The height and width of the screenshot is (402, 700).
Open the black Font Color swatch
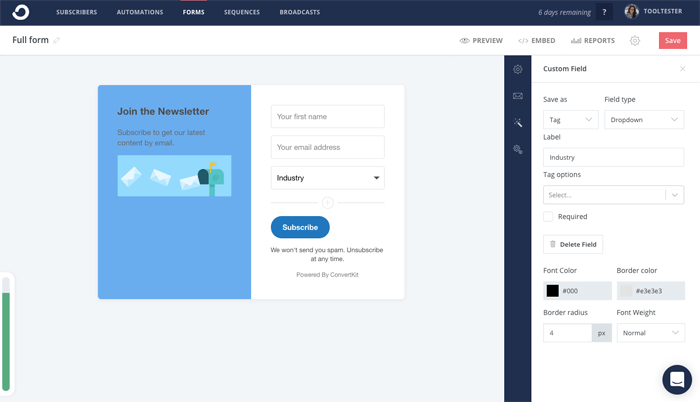click(x=552, y=291)
